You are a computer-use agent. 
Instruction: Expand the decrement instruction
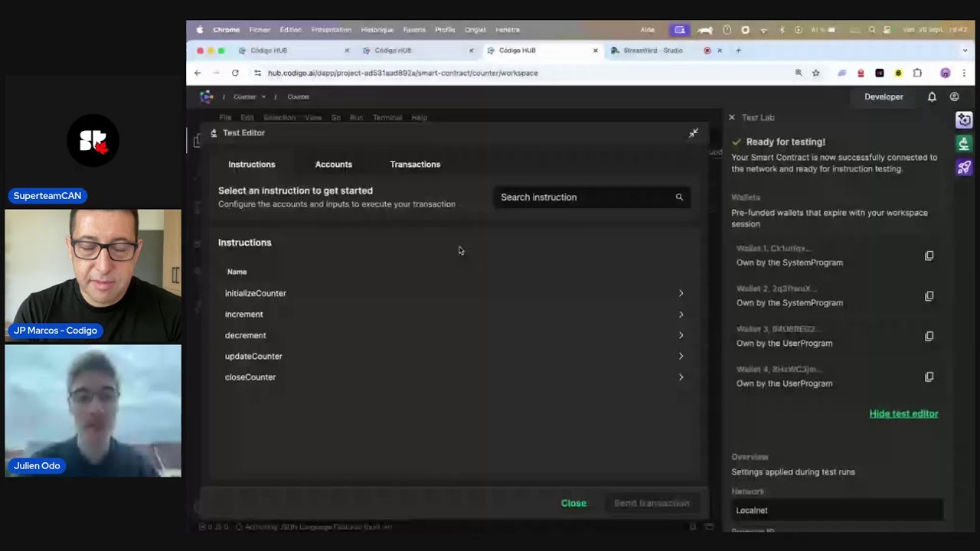coord(681,335)
